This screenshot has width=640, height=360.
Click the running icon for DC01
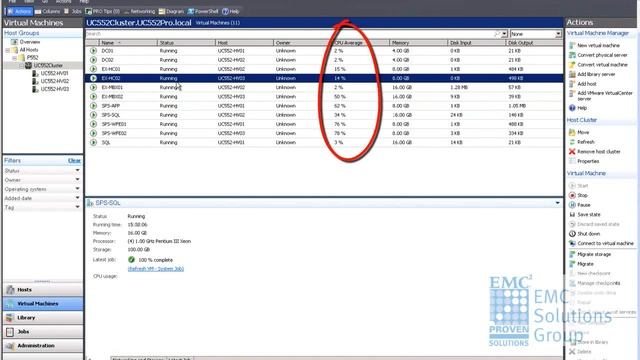point(93,51)
